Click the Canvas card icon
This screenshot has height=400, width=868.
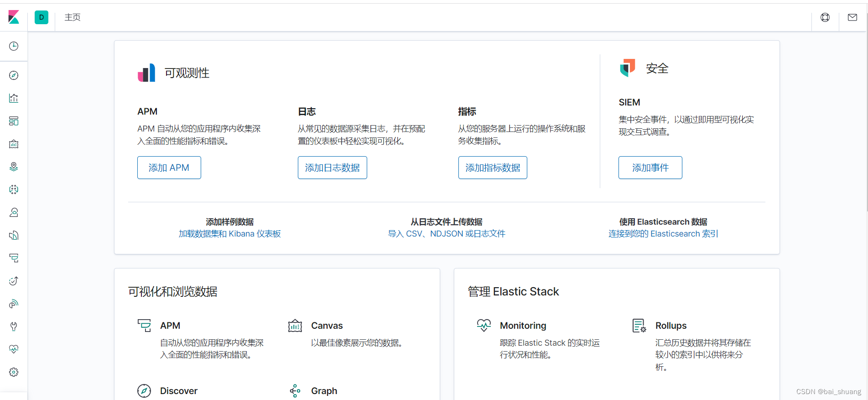(295, 326)
